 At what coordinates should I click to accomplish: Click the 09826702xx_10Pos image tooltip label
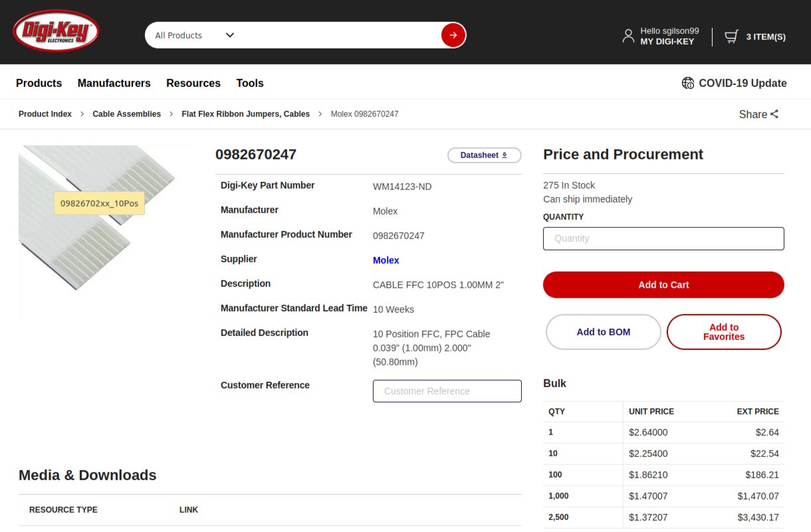point(100,203)
